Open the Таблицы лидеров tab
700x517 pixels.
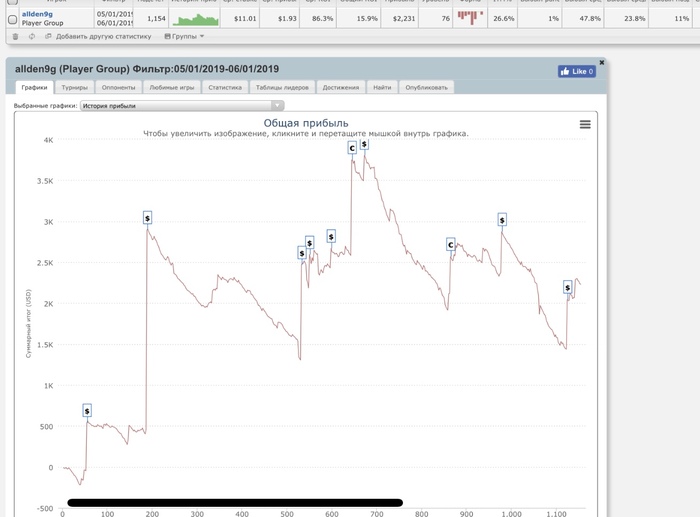[282, 88]
